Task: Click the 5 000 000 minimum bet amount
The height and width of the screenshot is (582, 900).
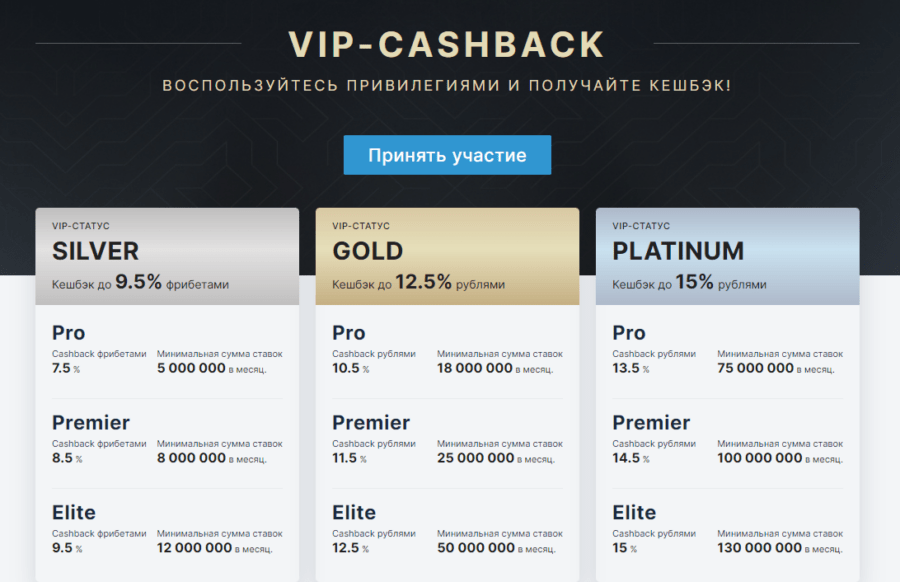Action: [x=191, y=368]
